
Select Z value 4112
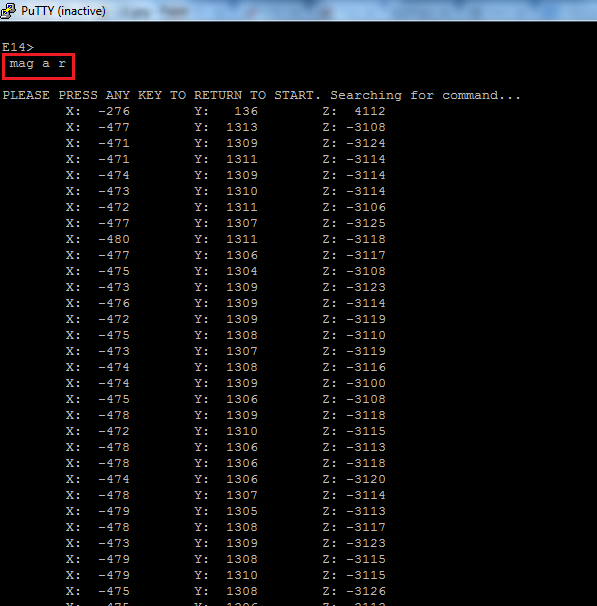tap(370, 111)
